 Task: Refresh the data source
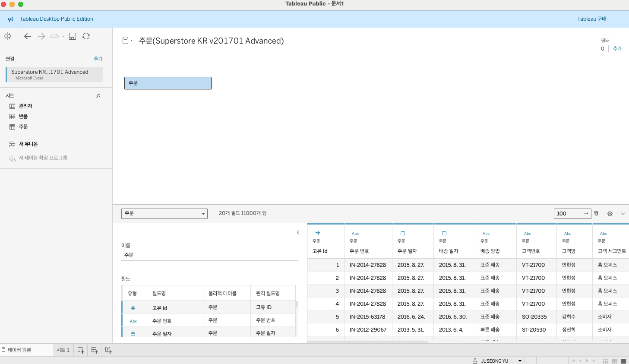point(86,36)
